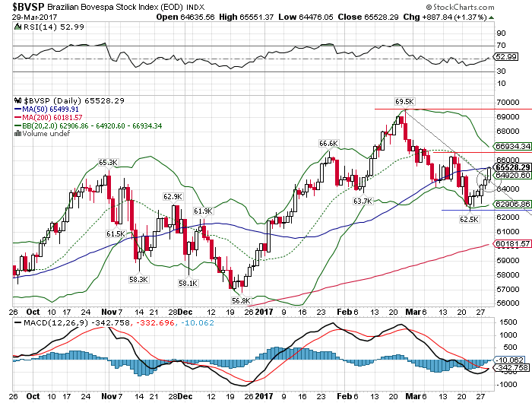
Task: Click the Low 64476.05 value
Action: pos(306,17)
